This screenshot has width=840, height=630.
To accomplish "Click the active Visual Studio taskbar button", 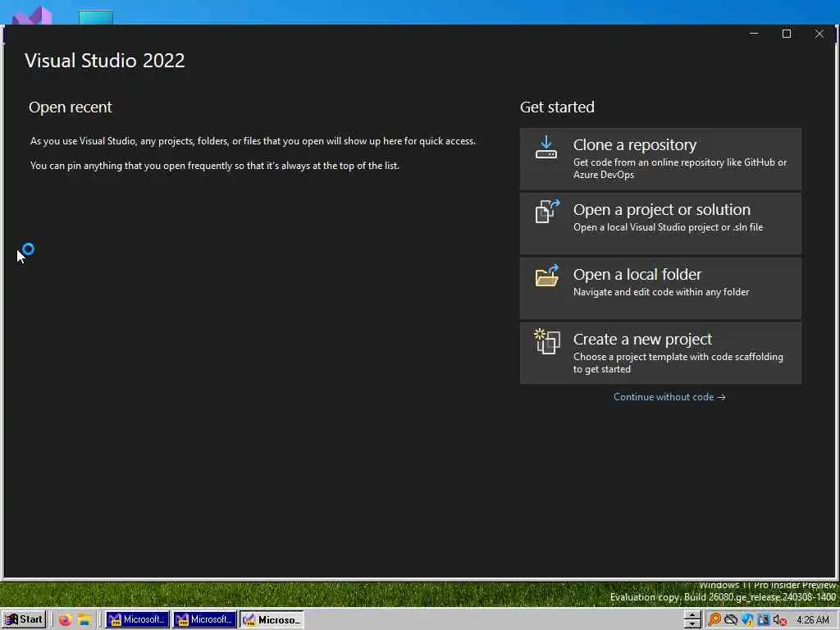I will point(272,620).
